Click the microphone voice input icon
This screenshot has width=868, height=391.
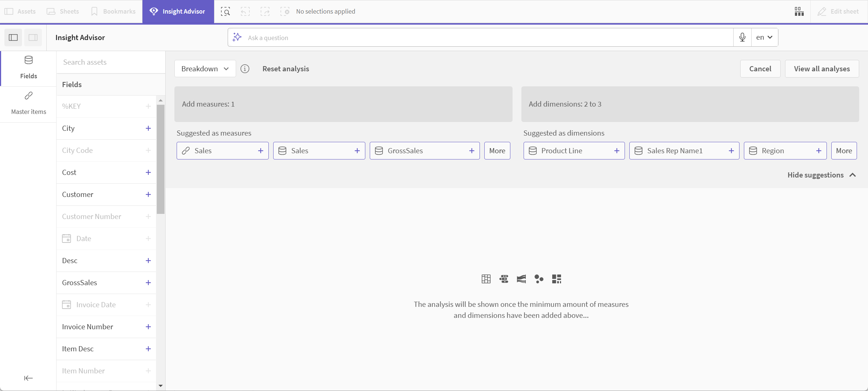click(x=742, y=37)
